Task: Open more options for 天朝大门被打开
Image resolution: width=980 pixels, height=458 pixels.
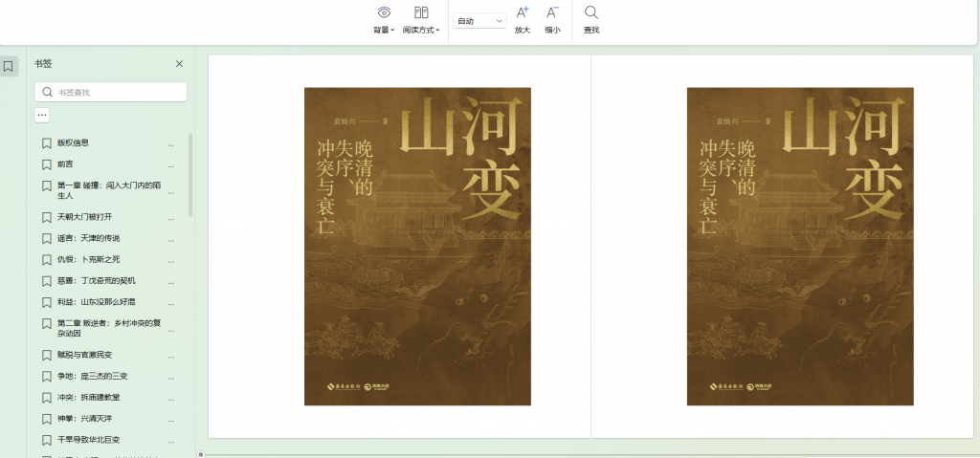Action: click(171, 218)
